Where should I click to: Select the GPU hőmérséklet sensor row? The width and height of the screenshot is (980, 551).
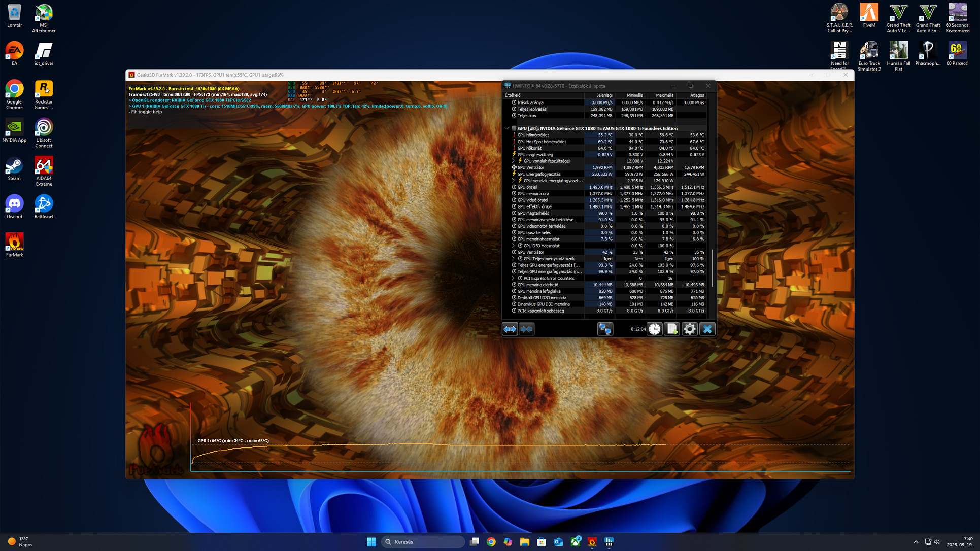click(x=533, y=135)
